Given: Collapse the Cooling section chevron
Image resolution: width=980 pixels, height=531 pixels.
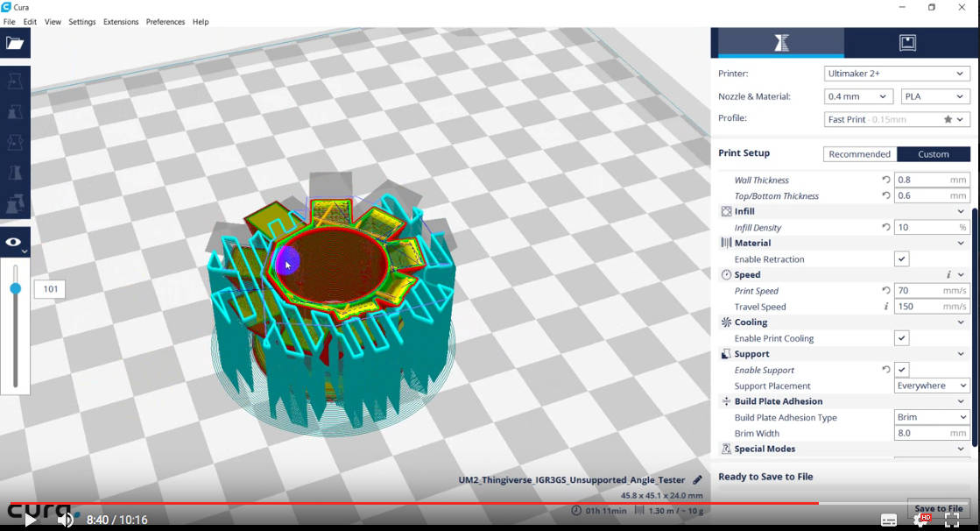Looking at the screenshot, I should tap(961, 322).
